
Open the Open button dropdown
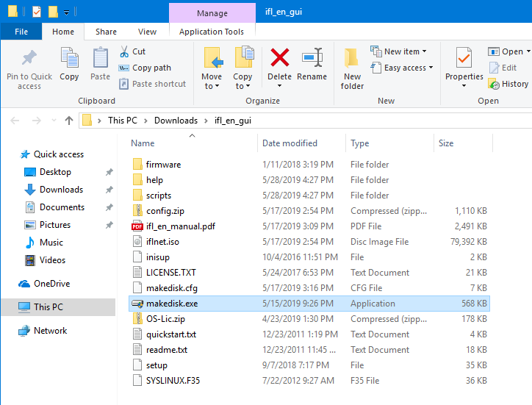click(x=528, y=51)
